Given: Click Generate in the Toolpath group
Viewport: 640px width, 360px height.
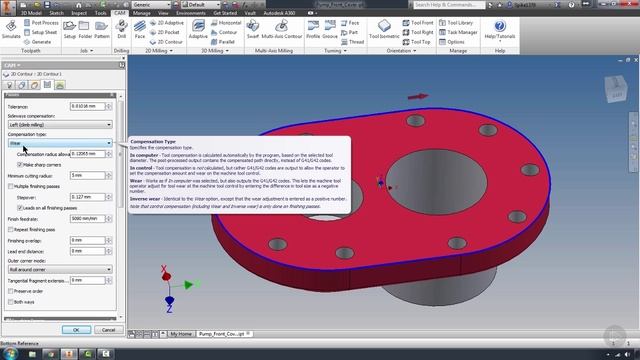Looking at the screenshot, I should (x=37, y=42).
